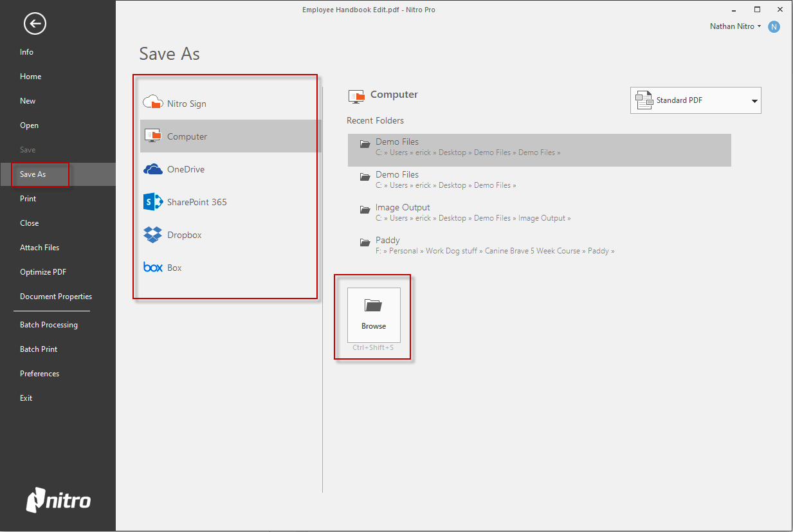Image resolution: width=793 pixels, height=532 pixels.
Task: Click the Nathan Nitro avatar icon
Action: tap(774, 26)
